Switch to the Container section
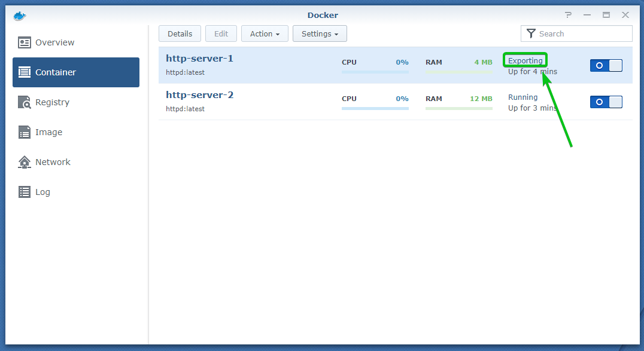The height and width of the screenshot is (351, 644). click(76, 72)
